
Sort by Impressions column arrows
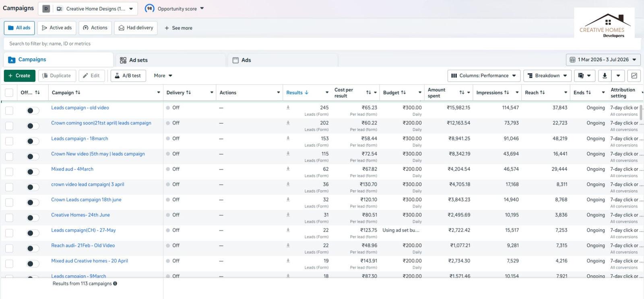click(x=506, y=93)
